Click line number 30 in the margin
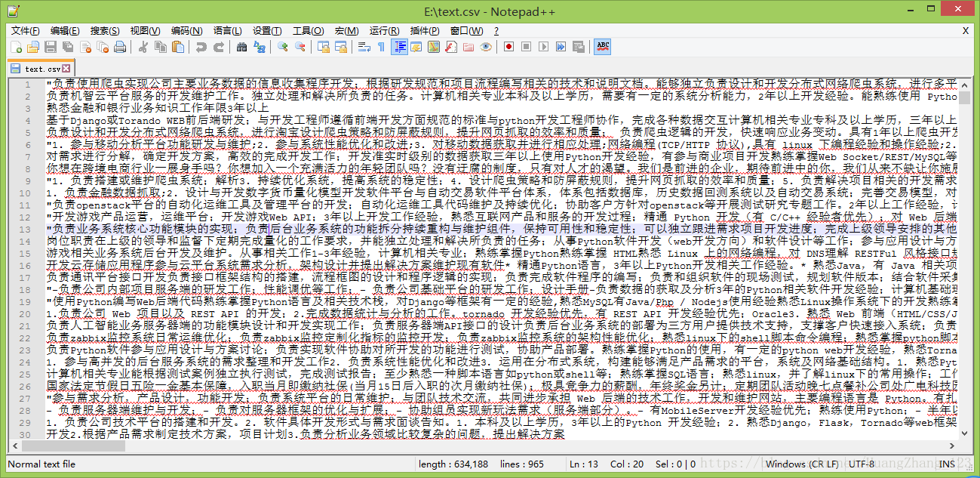The image size is (980, 478). click(26, 435)
